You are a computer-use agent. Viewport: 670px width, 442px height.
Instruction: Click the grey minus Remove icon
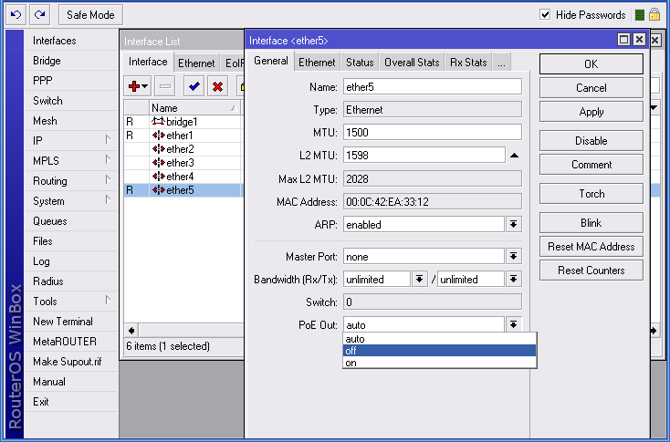[165, 87]
